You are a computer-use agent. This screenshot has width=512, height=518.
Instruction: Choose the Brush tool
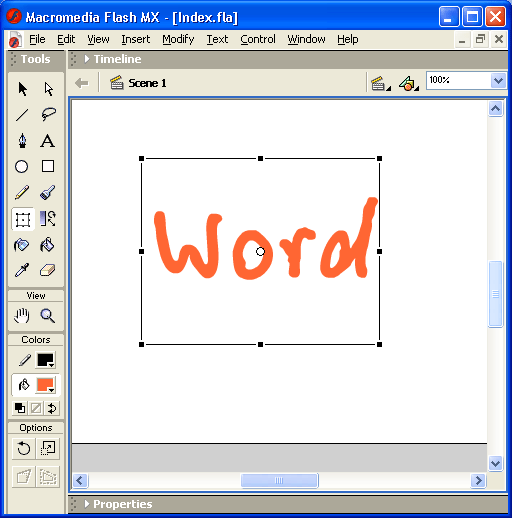pos(48,192)
